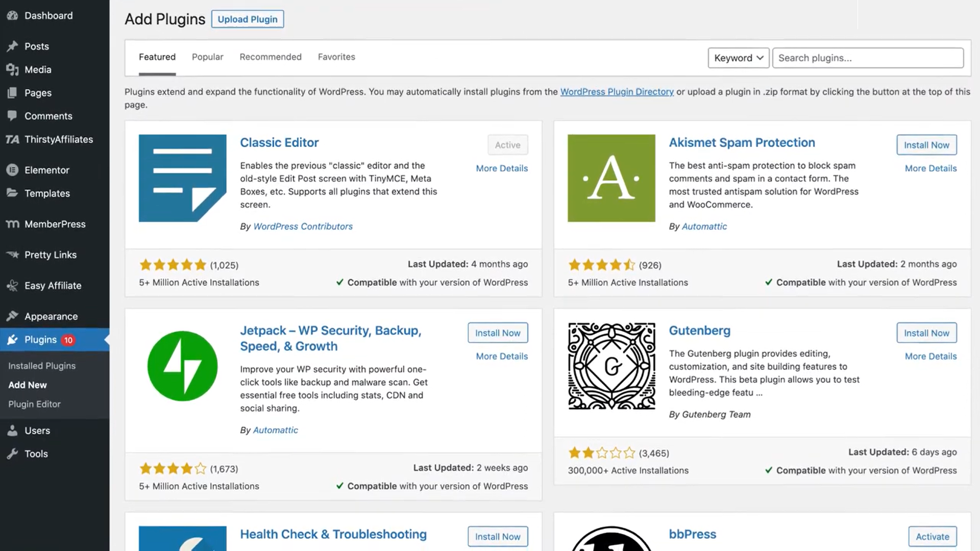The width and height of the screenshot is (980, 551).
Task: Open More Details for Jetpack
Action: 502,356
